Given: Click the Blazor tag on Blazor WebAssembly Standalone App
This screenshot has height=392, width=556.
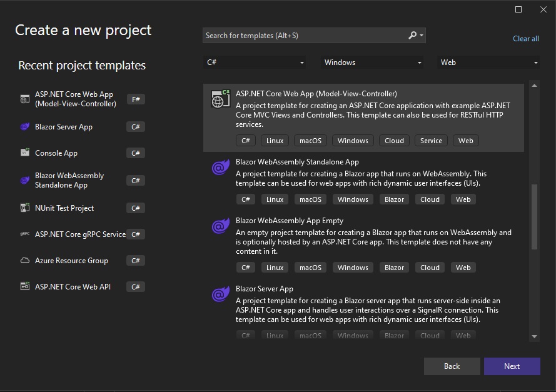Looking at the screenshot, I should (x=394, y=199).
